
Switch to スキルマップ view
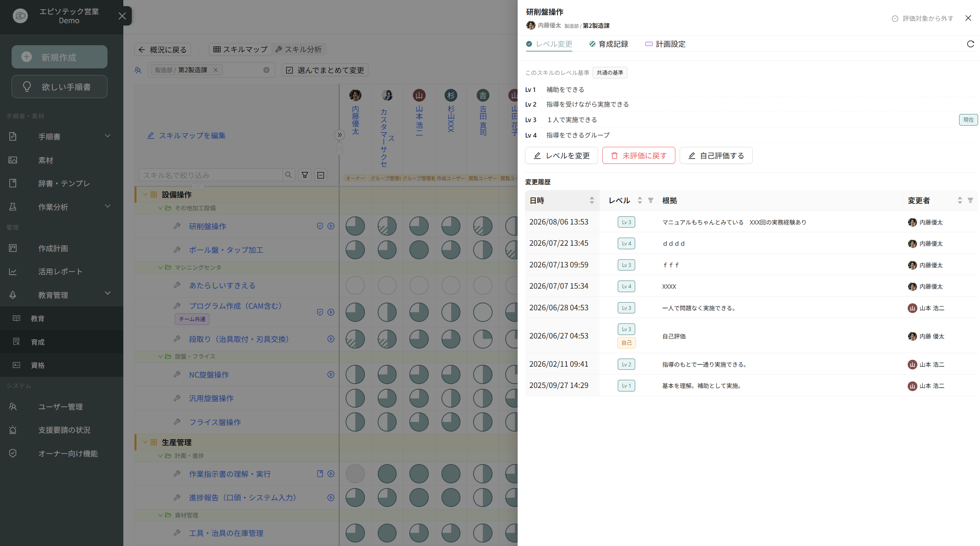(x=240, y=49)
